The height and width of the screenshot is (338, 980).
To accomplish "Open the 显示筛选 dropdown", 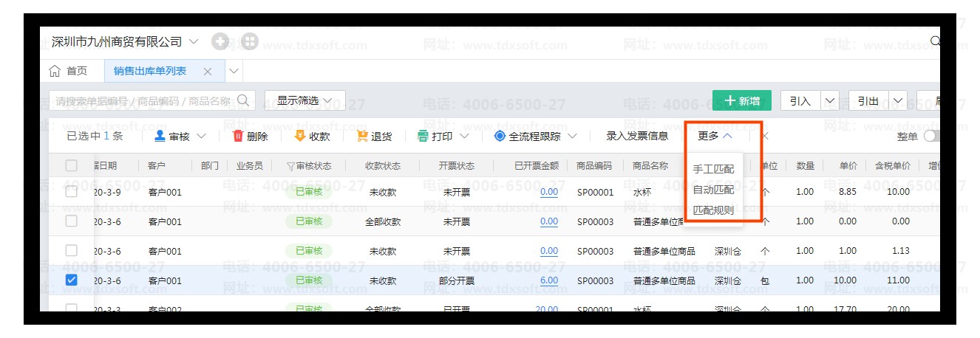I will coord(304,100).
